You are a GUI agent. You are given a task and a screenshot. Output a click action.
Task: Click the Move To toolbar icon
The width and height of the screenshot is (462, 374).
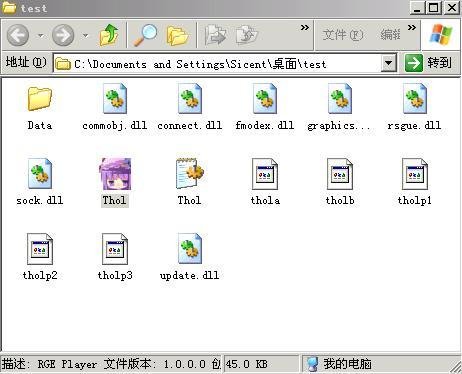215,35
